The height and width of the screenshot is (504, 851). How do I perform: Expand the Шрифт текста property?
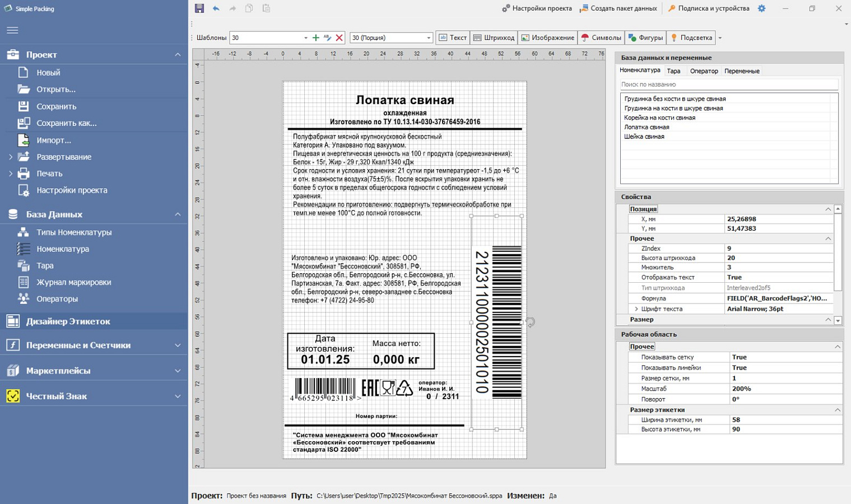[x=636, y=309]
